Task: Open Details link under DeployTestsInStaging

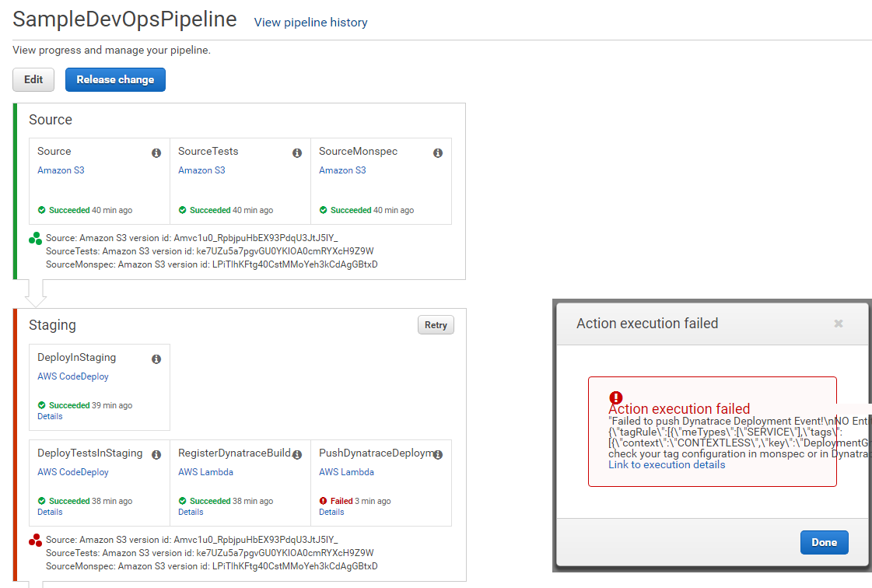Action: 50,512
